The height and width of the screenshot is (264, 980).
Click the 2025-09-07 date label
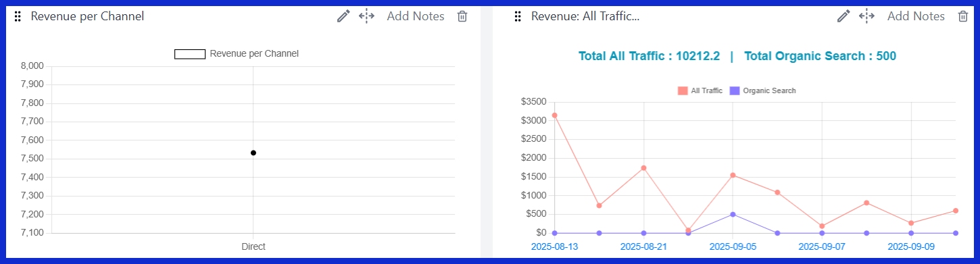pos(822,246)
